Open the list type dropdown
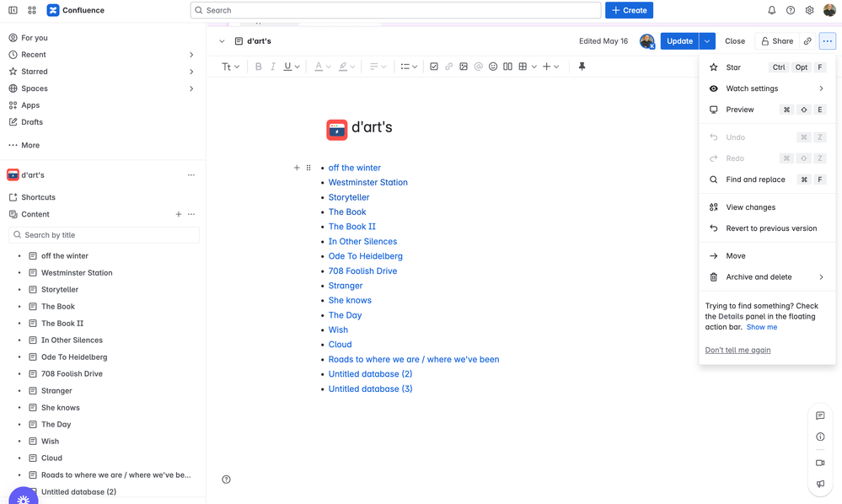 click(409, 67)
